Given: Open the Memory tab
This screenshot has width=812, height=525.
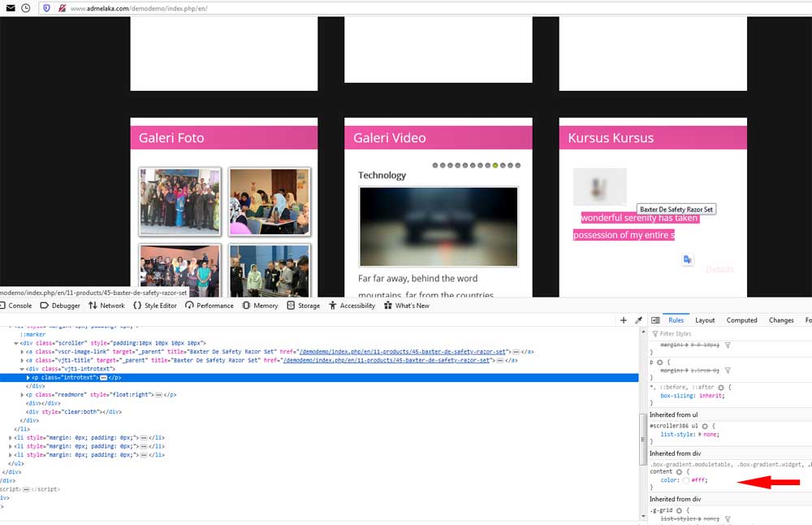Looking at the screenshot, I should click(260, 306).
